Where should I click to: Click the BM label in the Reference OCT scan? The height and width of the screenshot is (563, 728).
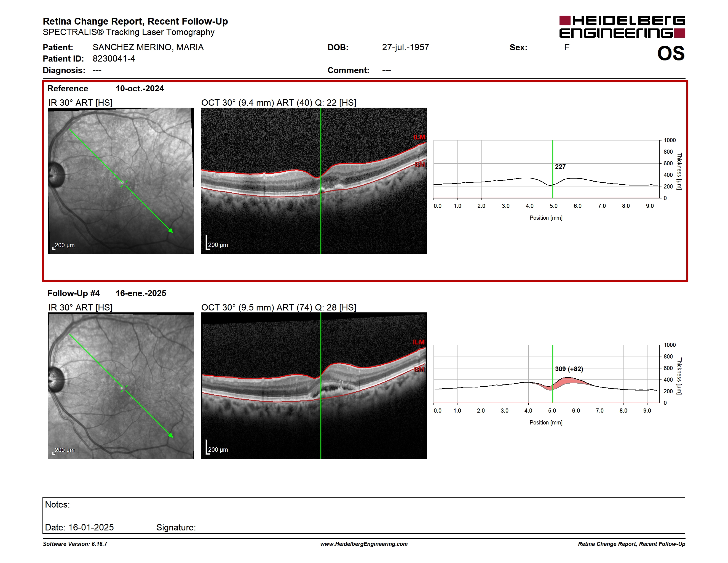tap(420, 165)
